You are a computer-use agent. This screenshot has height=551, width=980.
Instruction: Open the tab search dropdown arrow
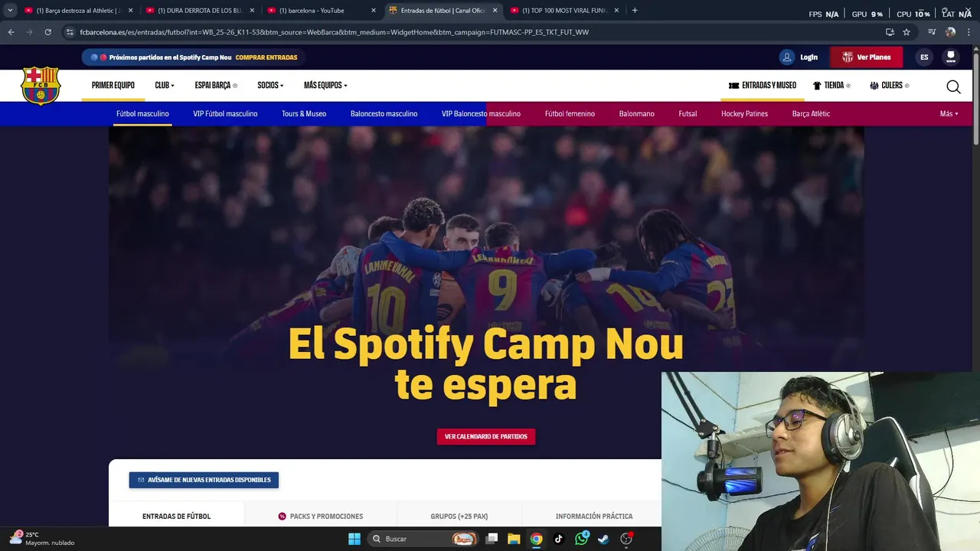click(10, 11)
